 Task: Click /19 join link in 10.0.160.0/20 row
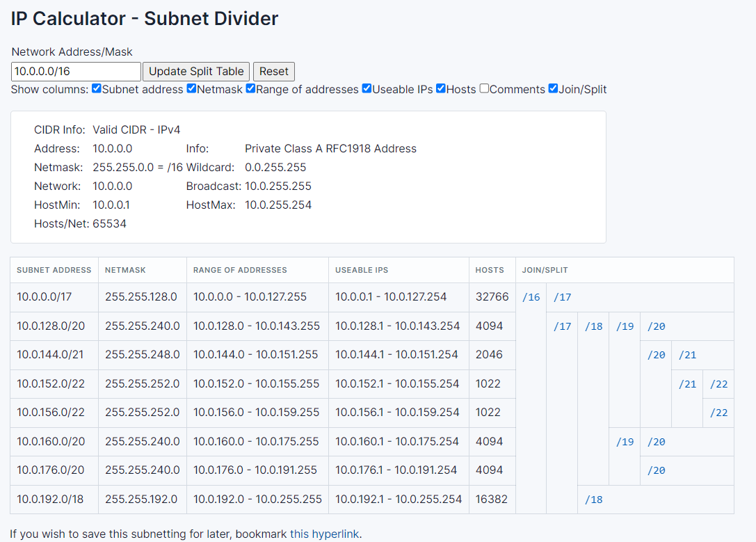[x=625, y=443]
